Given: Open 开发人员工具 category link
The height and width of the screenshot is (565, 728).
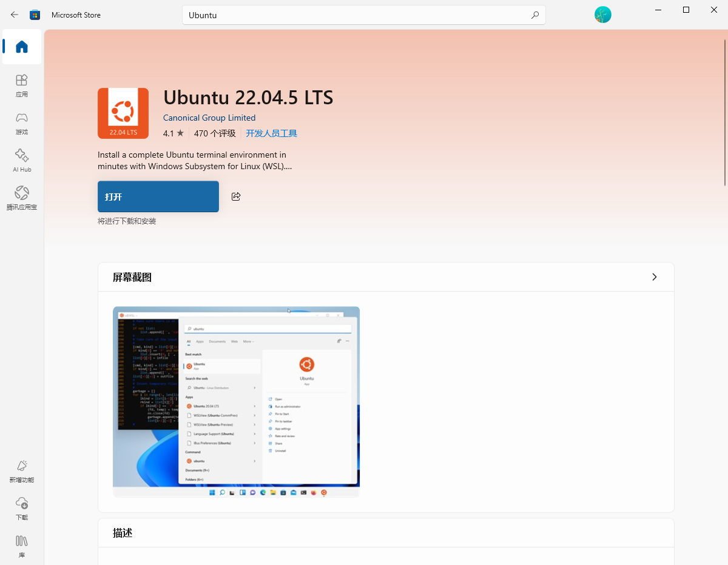Looking at the screenshot, I should tap(271, 133).
